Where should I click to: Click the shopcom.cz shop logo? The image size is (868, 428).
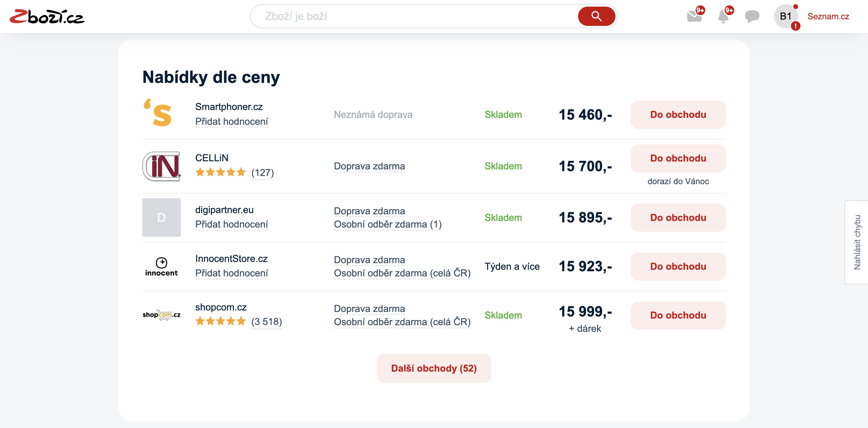[162, 315]
